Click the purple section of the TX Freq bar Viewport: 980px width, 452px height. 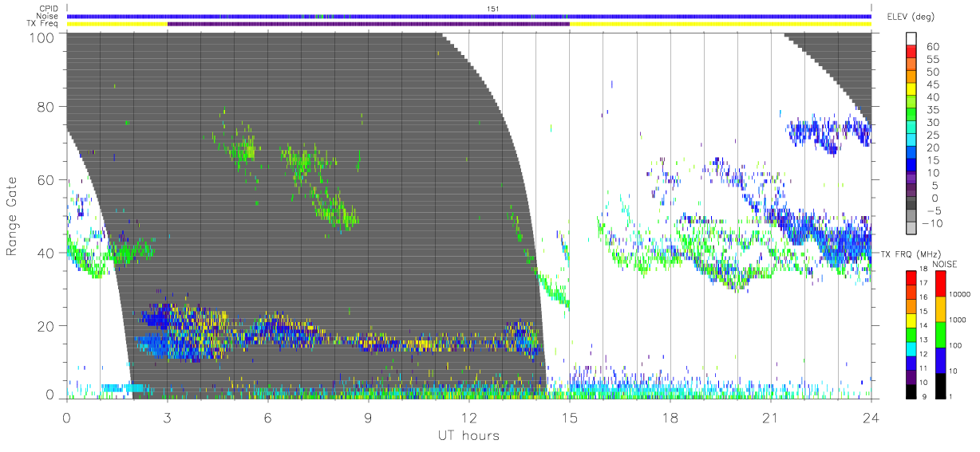(368, 24)
